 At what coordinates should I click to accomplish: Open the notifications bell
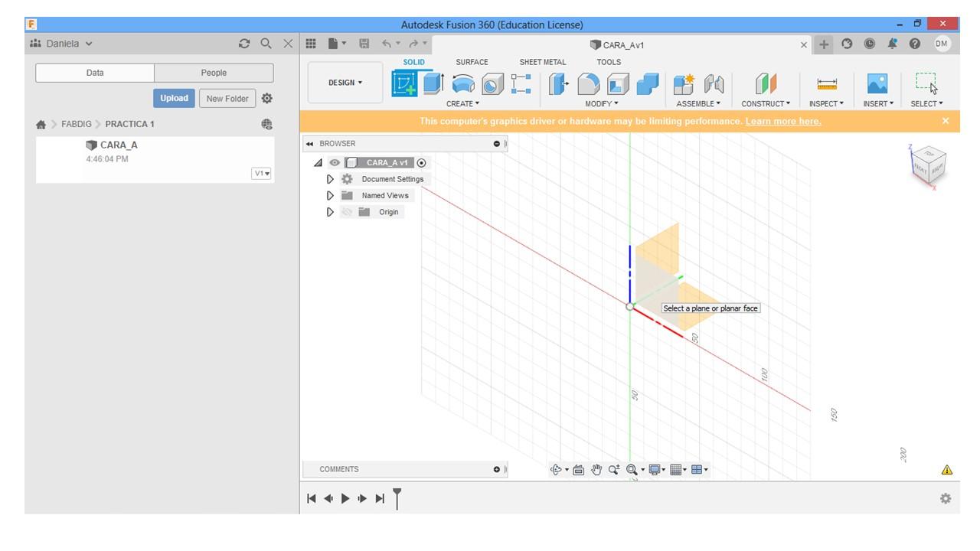892,44
